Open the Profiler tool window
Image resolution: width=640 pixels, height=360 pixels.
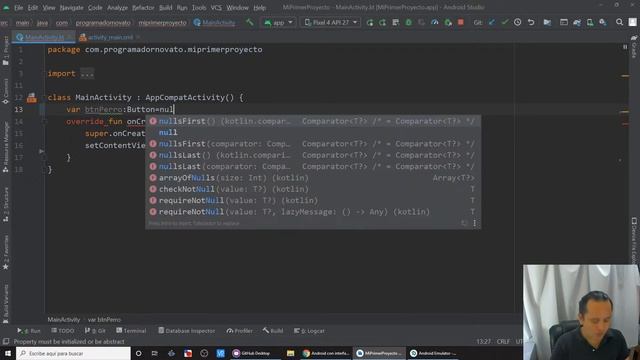coord(240,331)
